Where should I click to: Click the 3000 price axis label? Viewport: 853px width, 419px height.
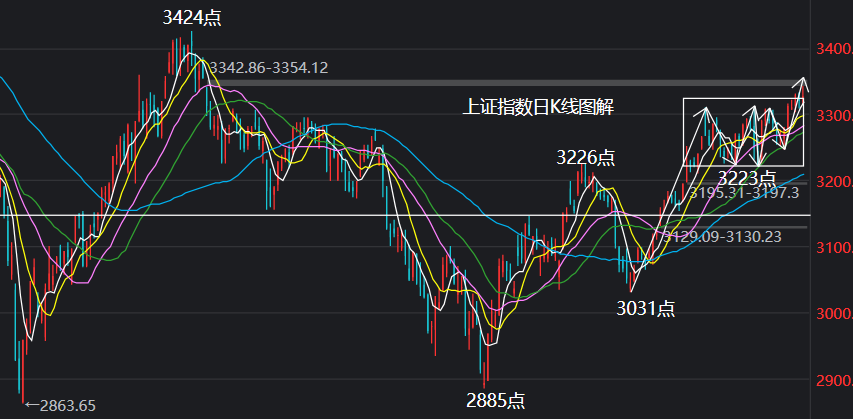coord(834,314)
